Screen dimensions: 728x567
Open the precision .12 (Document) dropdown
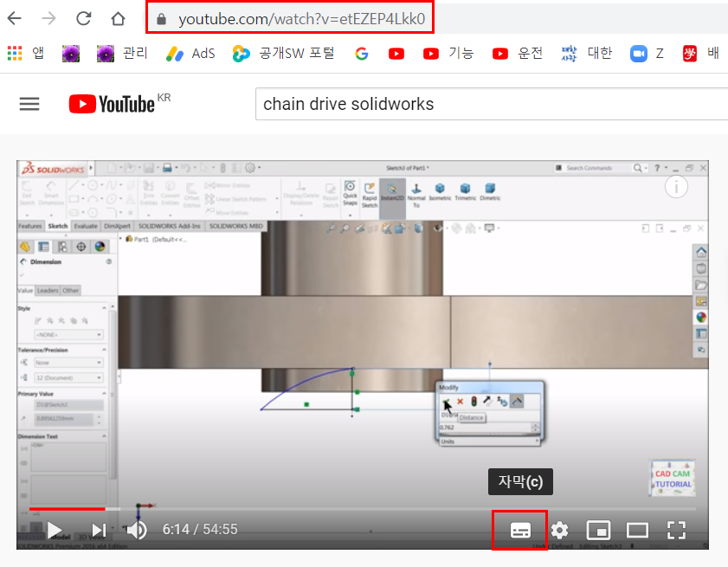68,378
